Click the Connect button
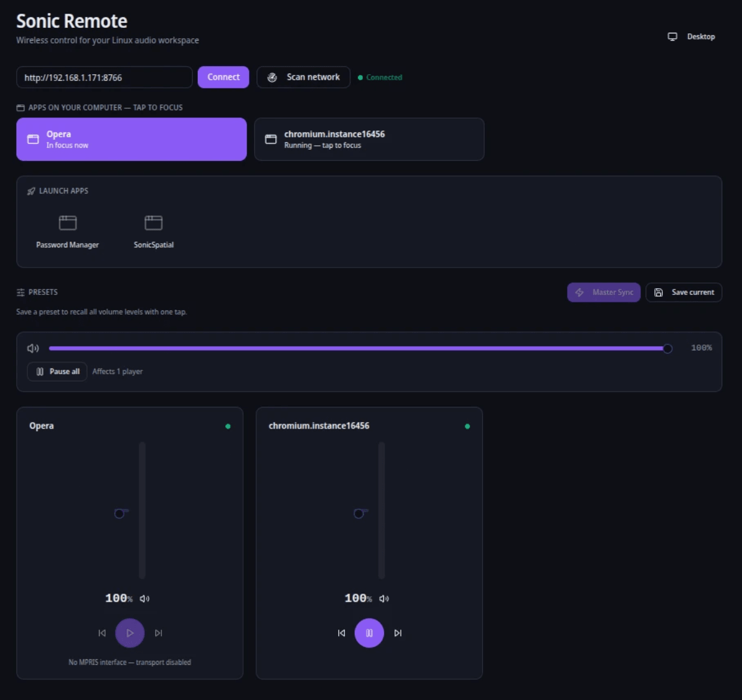 coord(223,77)
